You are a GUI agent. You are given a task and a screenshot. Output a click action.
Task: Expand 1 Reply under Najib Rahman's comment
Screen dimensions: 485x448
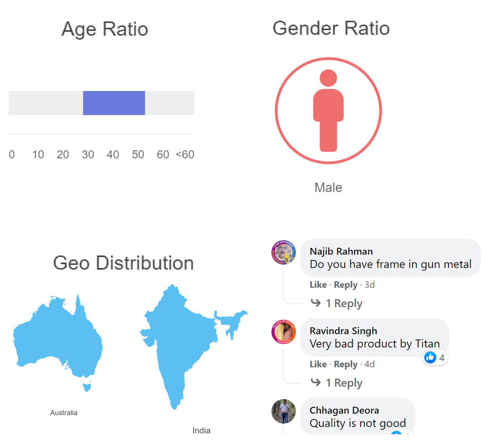click(x=344, y=303)
